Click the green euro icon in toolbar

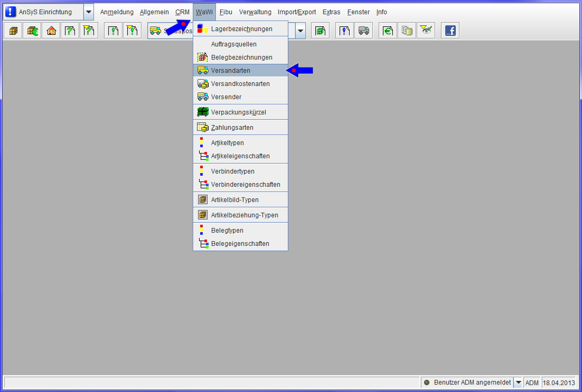[388, 31]
